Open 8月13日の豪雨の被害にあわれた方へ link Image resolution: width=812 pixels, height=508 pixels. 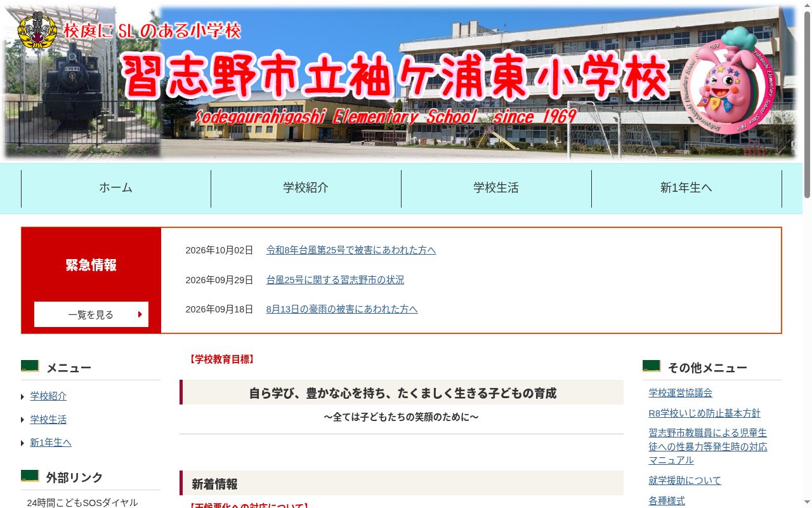(x=342, y=309)
